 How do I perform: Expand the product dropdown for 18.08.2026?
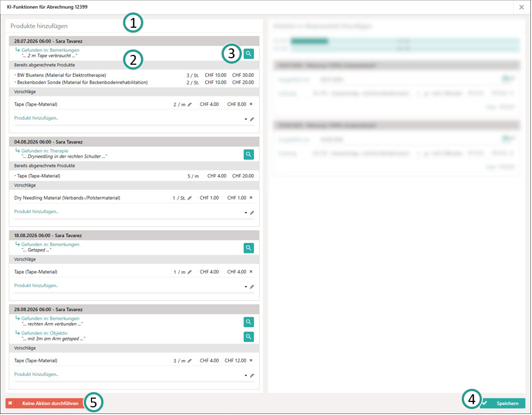click(246, 287)
